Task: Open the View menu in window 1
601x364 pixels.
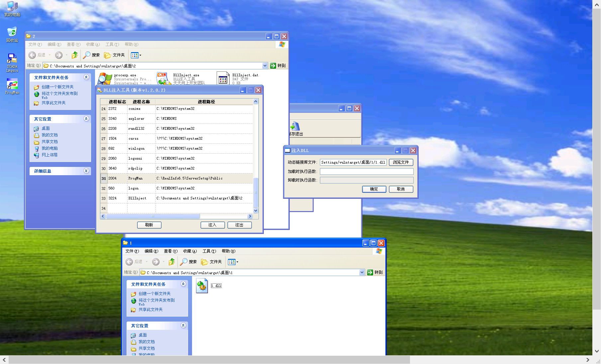Action: click(170, 251)
